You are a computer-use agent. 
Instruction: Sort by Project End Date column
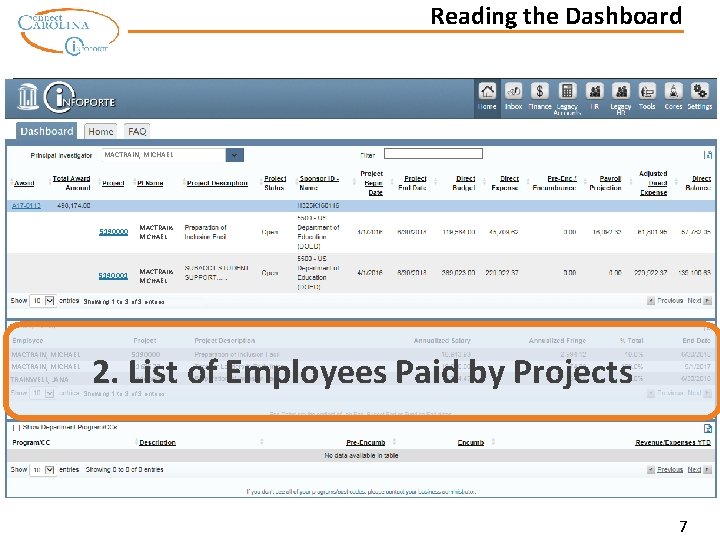412,183
